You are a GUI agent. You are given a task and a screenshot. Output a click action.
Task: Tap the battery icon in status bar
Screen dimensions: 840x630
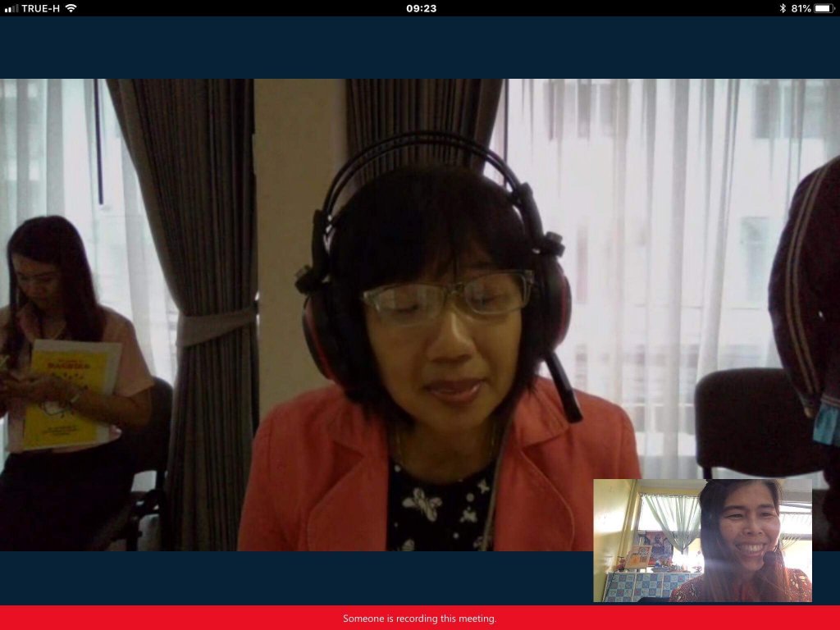point(824,8)
